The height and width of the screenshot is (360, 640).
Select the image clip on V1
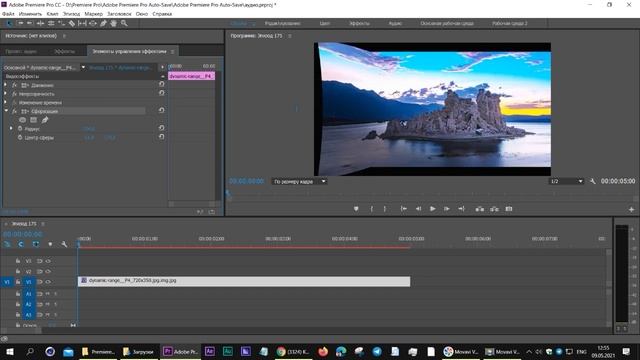tap(244, 281)
